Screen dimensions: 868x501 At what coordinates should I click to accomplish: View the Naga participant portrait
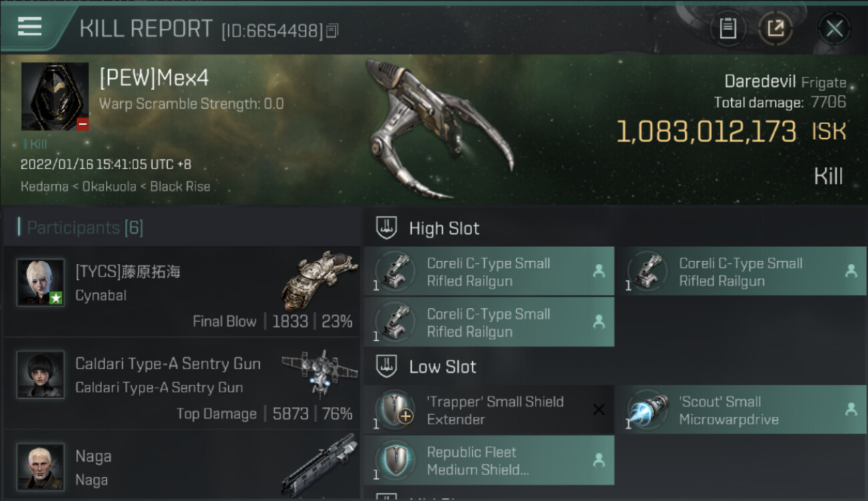click(41, 466)
